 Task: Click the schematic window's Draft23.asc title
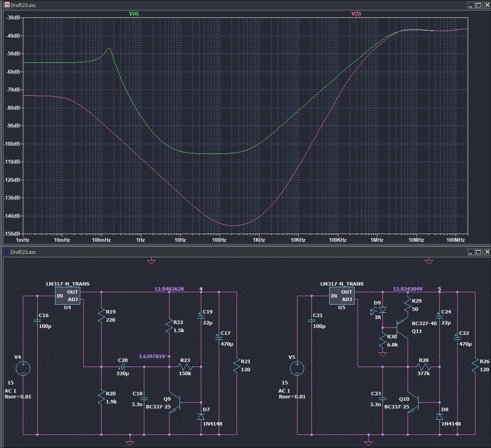23,252
